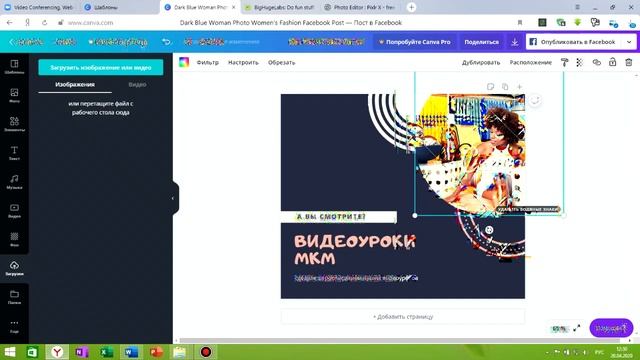This screenshot has width=640, height=360.
Task: Click the red record icon in taskbar
Action: click(206, 352)
